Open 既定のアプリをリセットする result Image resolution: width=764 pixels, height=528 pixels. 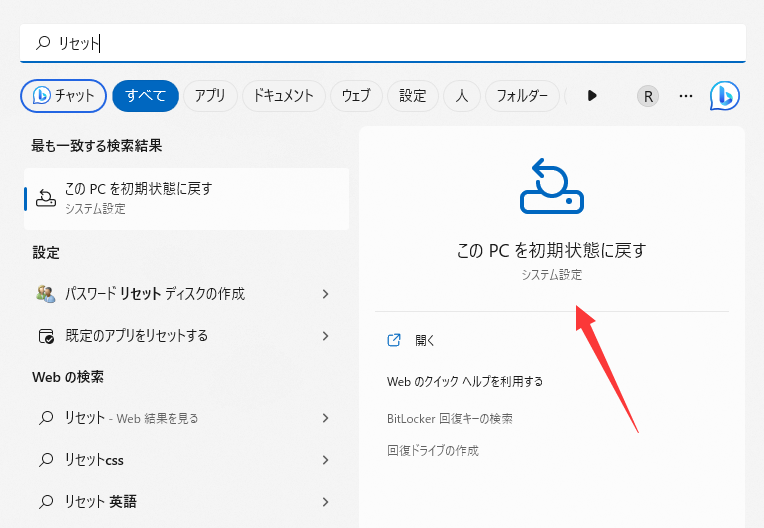click(187, 336)
